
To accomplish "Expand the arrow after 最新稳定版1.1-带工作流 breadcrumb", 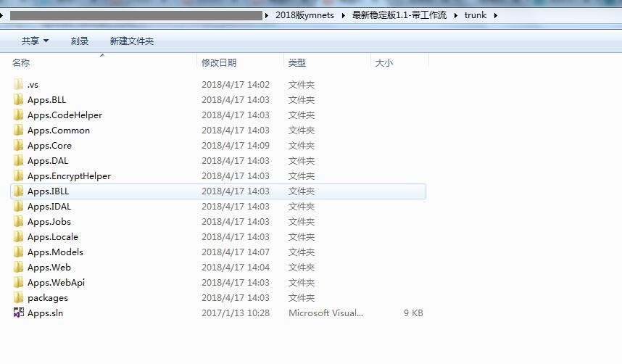I will coord(455,15).
